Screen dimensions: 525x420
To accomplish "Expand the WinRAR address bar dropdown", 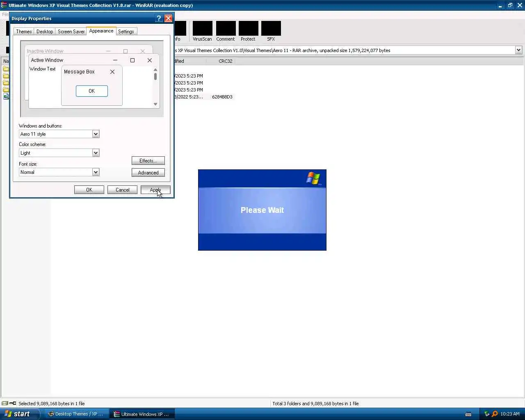I will pyautogui.click(x=518, y=50).
